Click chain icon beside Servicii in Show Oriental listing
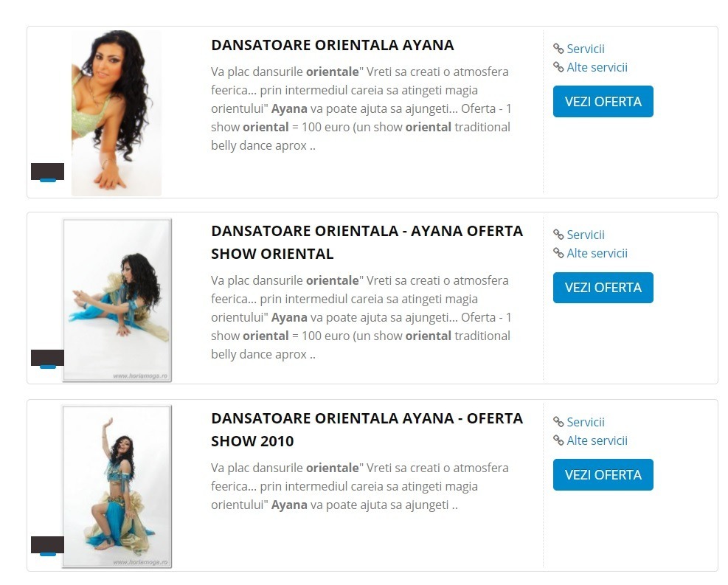The height and width of the screenshot is (585, 728). point(558,235)
